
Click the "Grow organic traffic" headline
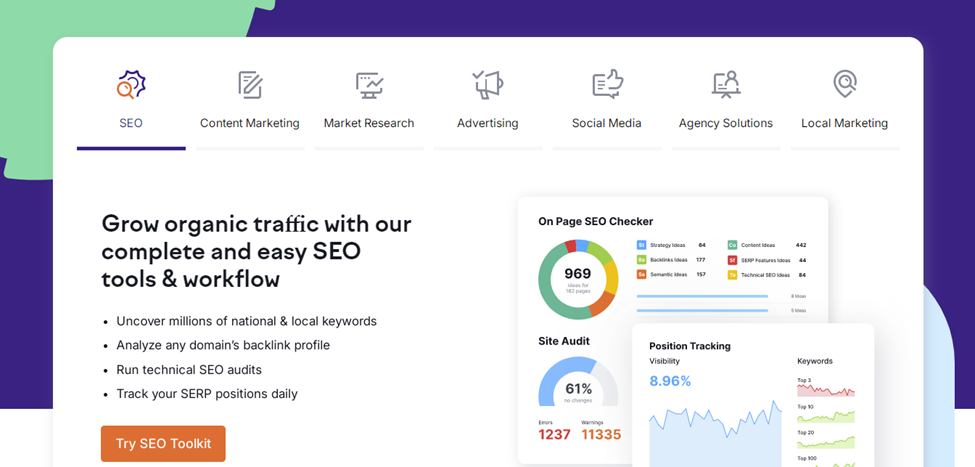coord(256,251)
